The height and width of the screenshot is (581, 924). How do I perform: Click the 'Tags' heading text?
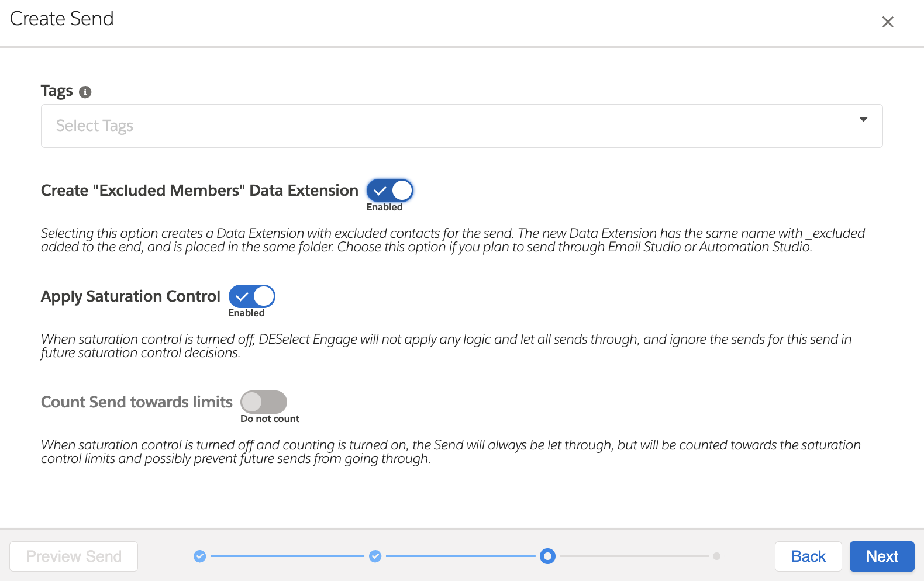pyautogui.click(x=57, y=91)
